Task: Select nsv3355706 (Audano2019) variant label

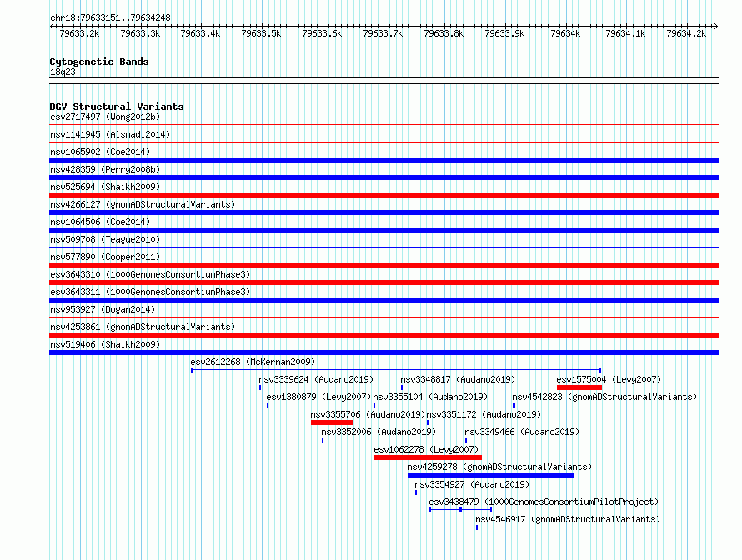Action: pyautogui.click(x=368, y=414)
